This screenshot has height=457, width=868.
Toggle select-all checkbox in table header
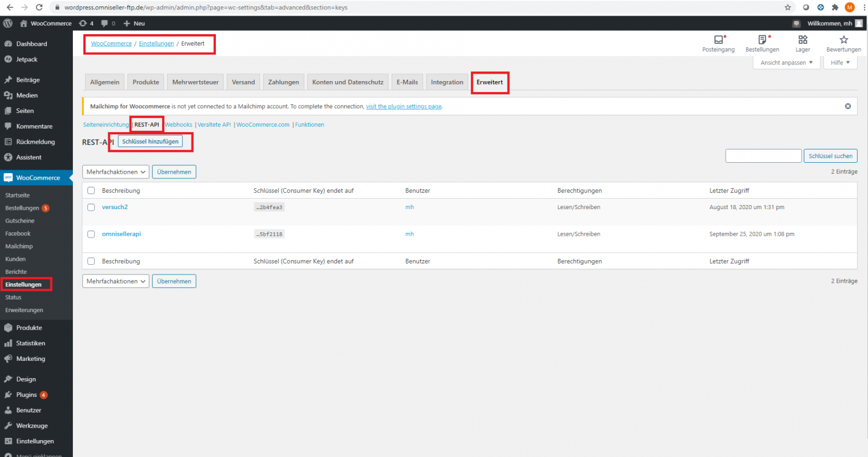pyautogui.click(x=91, y=191)
